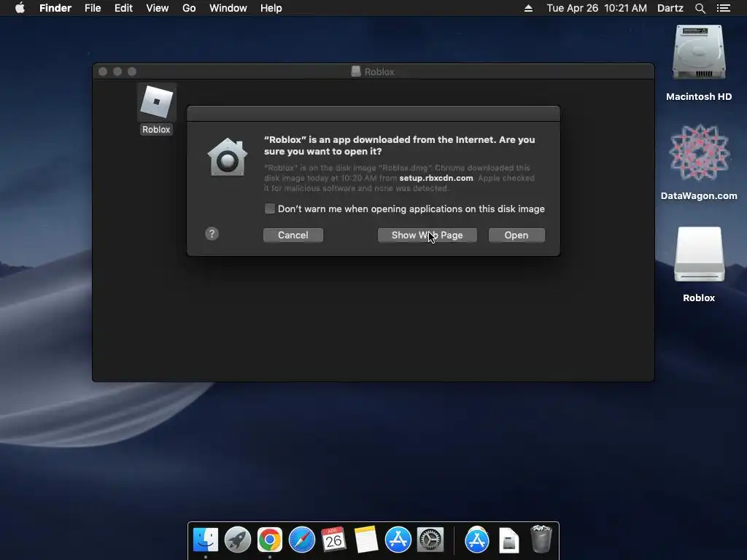This screenshot has height=560, width=747.
Task: Open Notification Center list icon
Action: tap(723, 8)
